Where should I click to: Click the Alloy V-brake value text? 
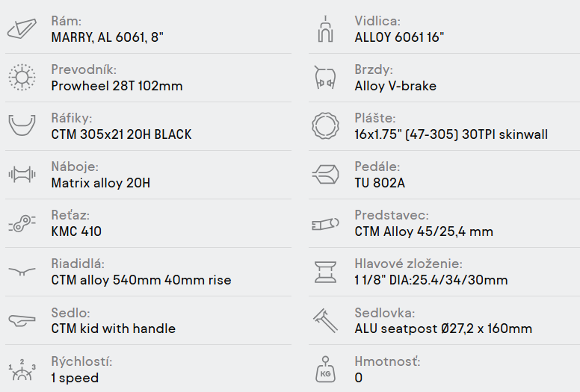click(x=395, y=86)
